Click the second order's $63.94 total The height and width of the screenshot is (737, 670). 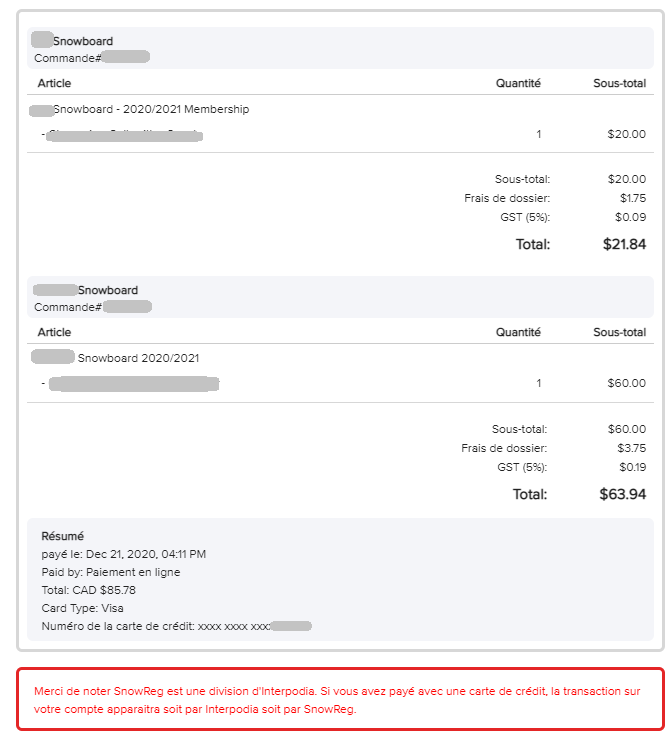[622, 494]
